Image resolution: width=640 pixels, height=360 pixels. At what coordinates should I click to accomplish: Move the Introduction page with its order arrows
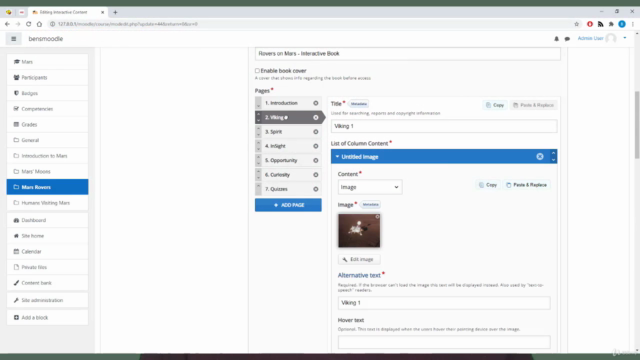click(258, 103)
